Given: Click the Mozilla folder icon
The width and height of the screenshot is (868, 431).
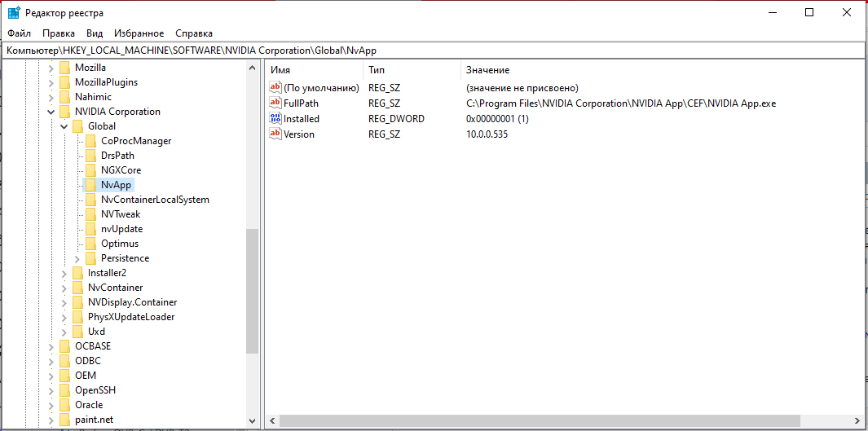Looking at the screenshot, I should pos(65,68).
